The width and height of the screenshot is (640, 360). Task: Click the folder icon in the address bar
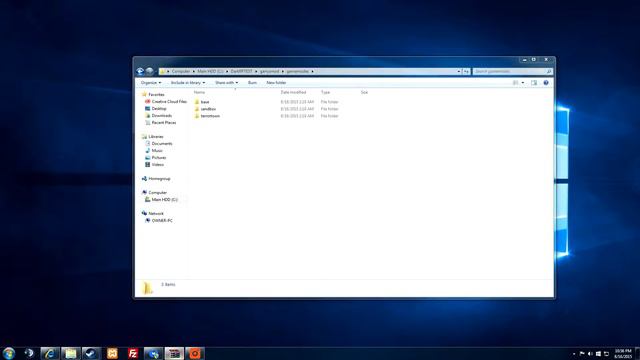(x=162, y=71)
